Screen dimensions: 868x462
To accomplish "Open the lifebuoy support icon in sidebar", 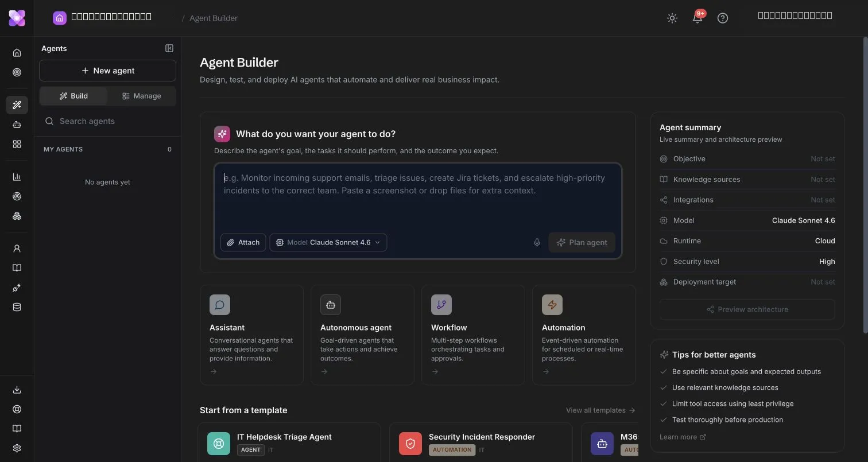I will (x=17, y=409).
